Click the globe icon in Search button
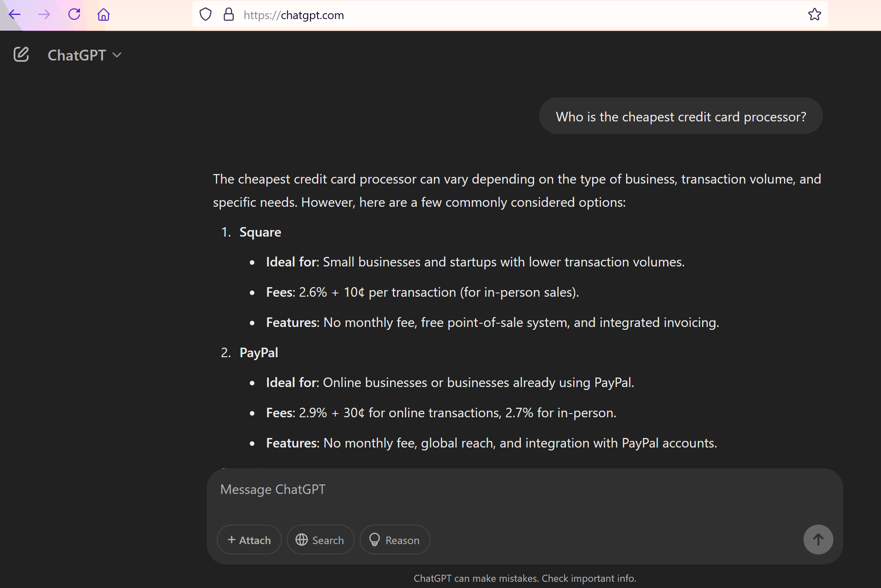This screenshot has height=588, width=881. [302, 540]
